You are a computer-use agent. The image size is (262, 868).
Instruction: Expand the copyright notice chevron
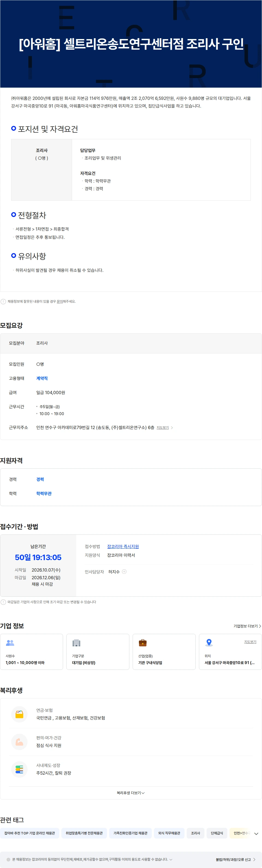tap(171, 859)
